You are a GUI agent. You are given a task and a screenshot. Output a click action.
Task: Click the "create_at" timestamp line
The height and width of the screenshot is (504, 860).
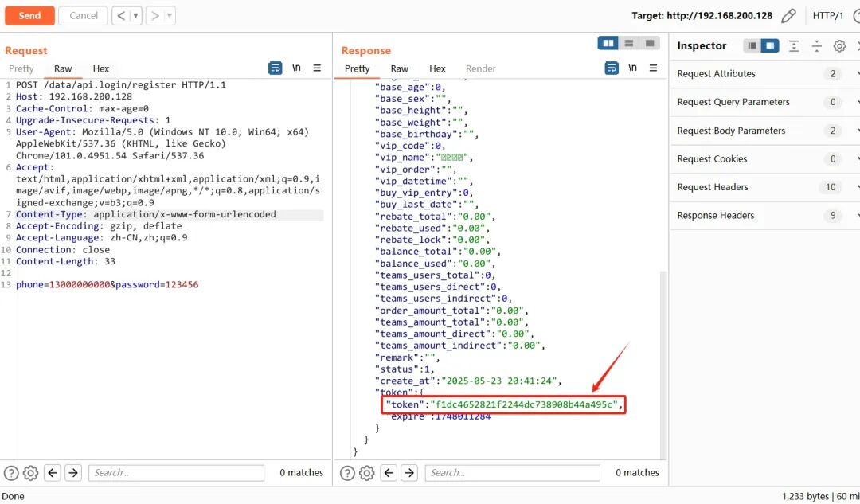click(x=468, y=381)
